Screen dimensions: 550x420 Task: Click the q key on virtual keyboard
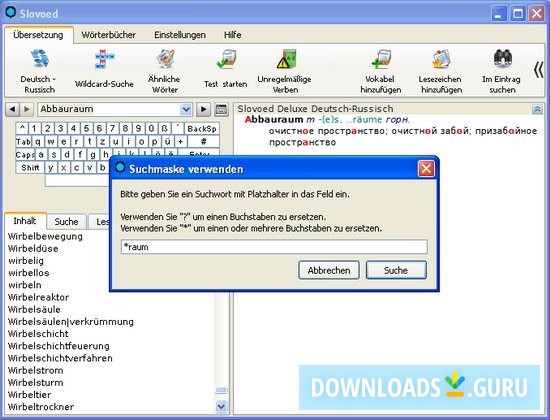click(38, 142)
